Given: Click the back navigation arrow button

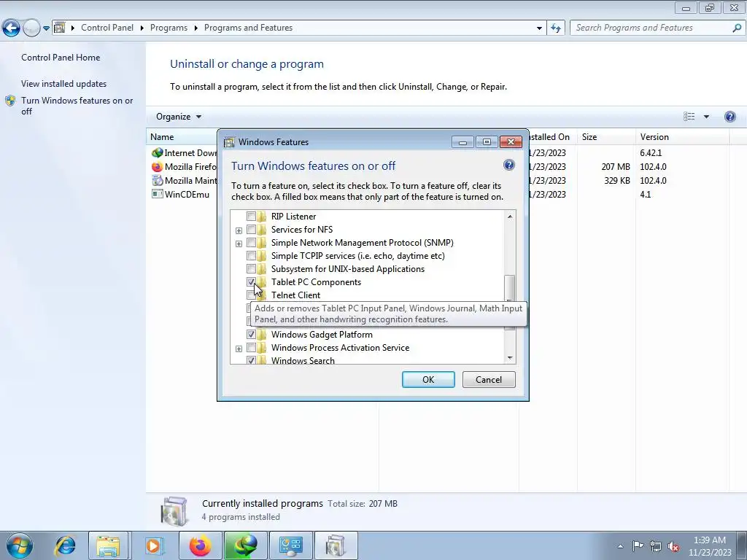Looking at the screenshot, I should pos(11,28).
